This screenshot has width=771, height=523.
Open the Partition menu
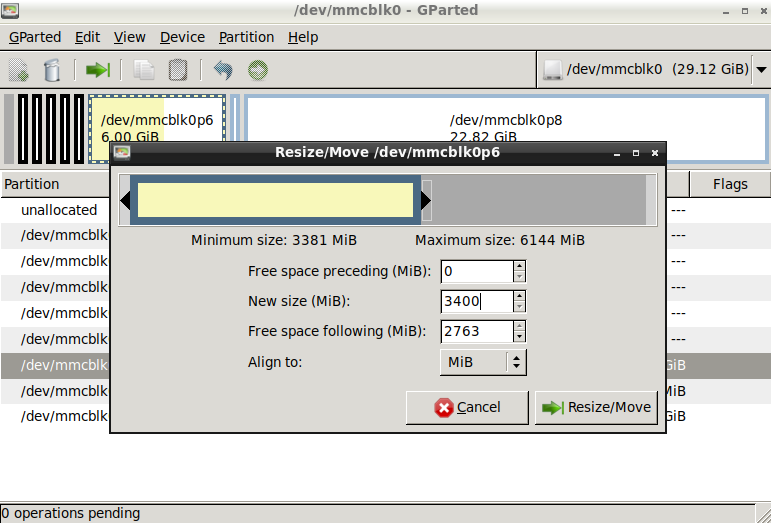pos(246,37)
